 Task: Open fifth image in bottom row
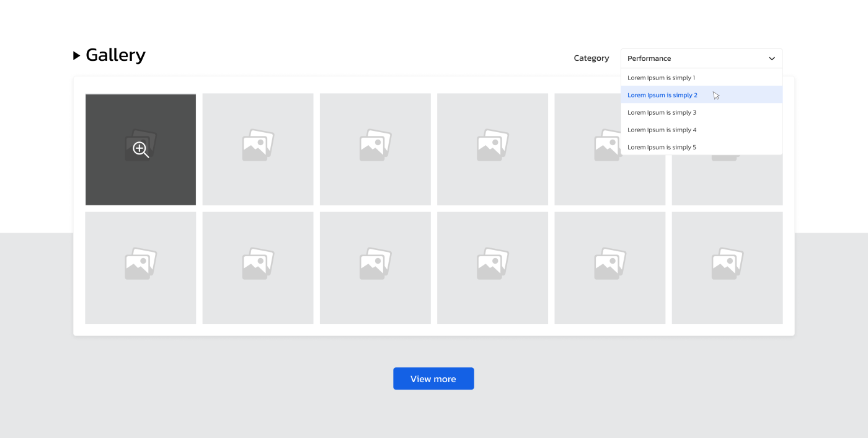(x=609, y=267)
